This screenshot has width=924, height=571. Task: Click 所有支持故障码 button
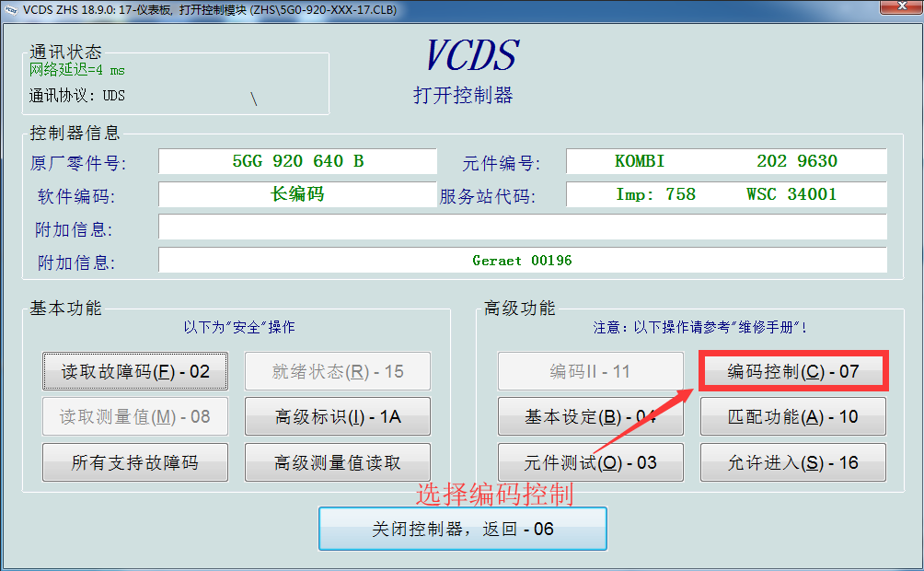click(135, 462)
